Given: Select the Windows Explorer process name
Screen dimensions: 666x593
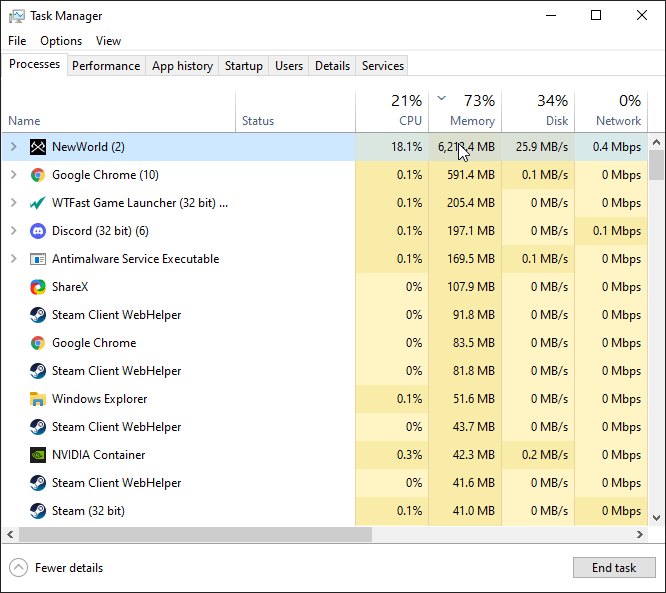Looking at the screenshot, I should [99, 399].
